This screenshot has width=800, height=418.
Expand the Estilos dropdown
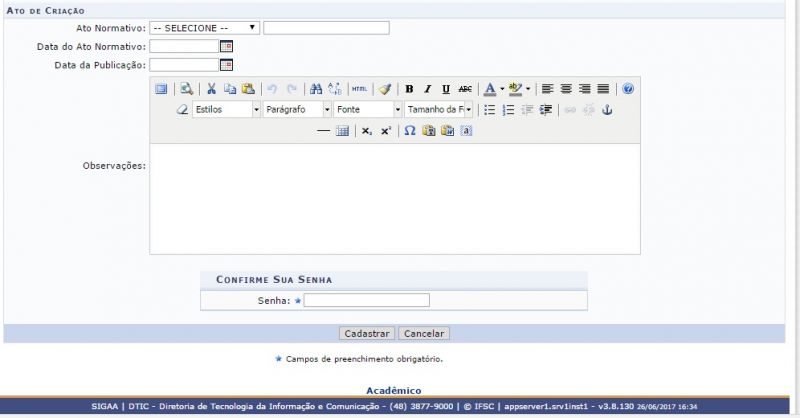[x=256, y=110]
